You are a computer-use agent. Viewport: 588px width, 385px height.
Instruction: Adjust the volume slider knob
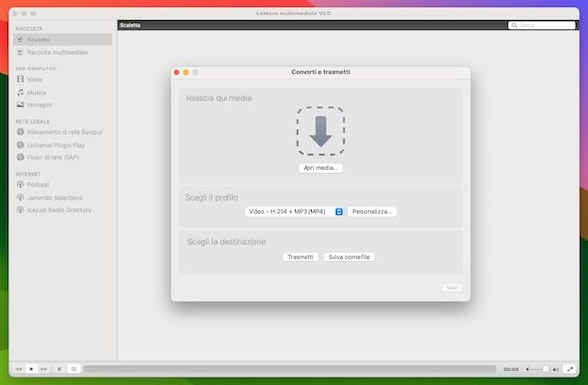coord(546,369)
